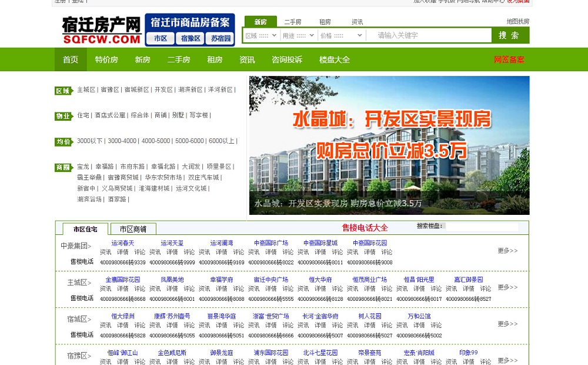Screen dimensions: 588x365
Task: Open the 恒大绿洲 property link
Action: (123, 316)
